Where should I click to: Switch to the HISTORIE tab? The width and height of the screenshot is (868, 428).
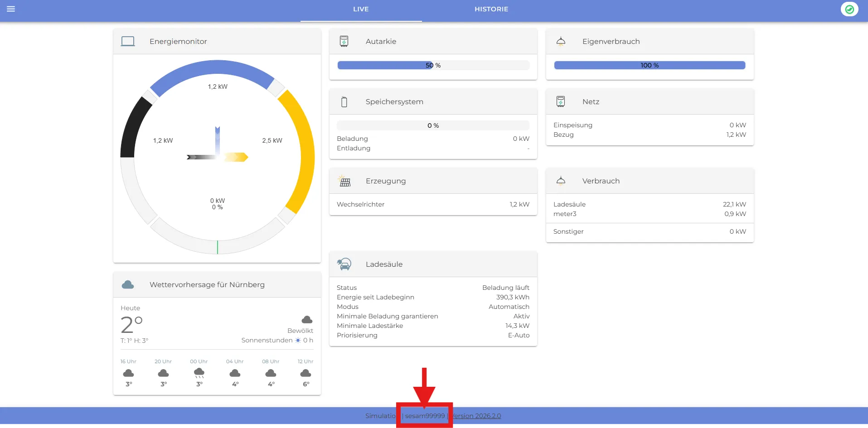491,10
